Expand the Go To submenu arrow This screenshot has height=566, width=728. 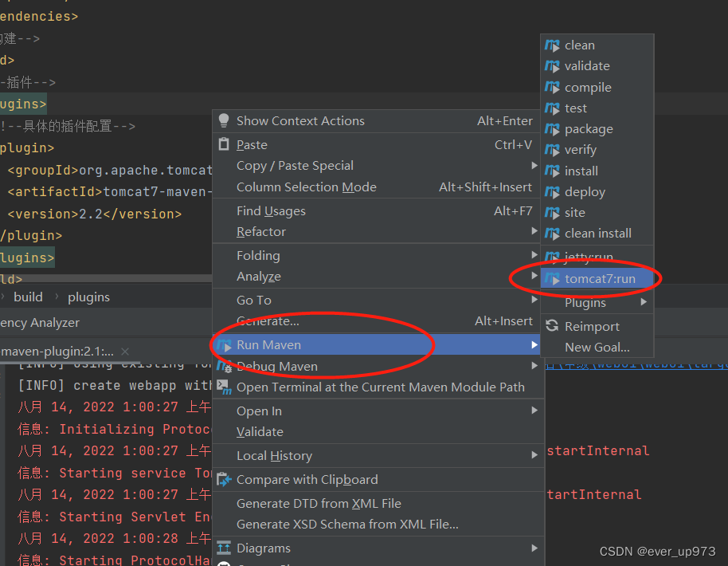534,300
